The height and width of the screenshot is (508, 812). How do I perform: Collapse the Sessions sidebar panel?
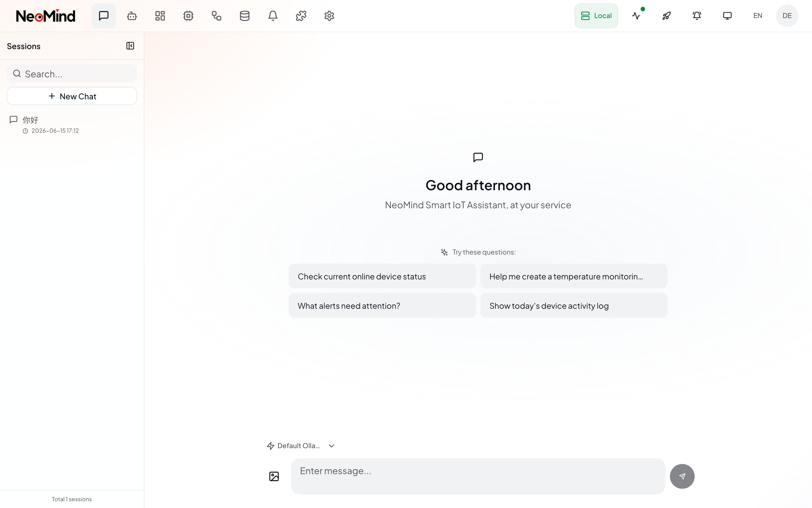(130, 46)
